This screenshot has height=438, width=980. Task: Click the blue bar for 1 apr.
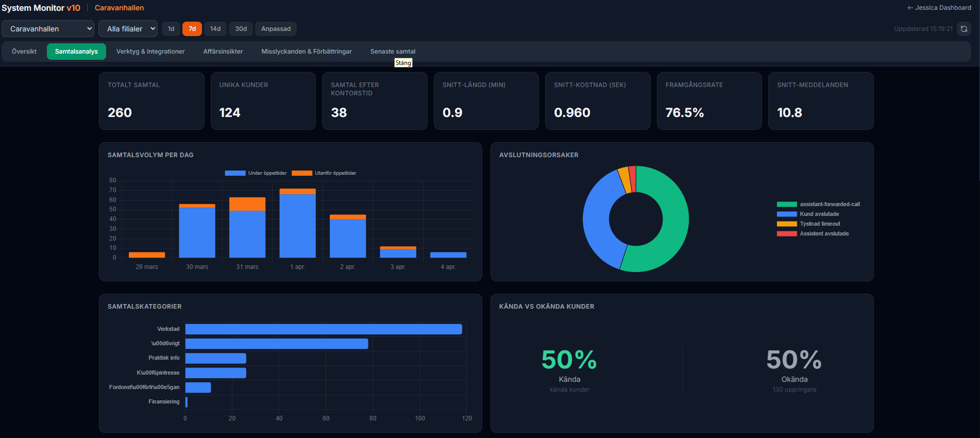[x=297, y=226]
